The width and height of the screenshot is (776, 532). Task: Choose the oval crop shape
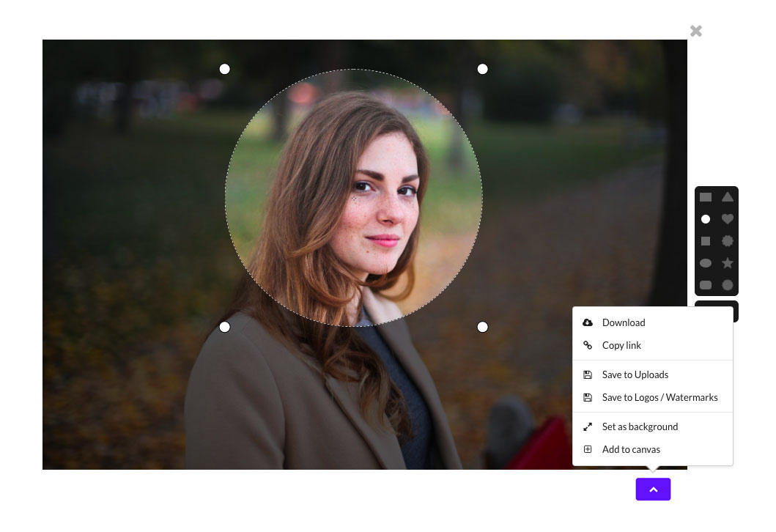(706, 263)
